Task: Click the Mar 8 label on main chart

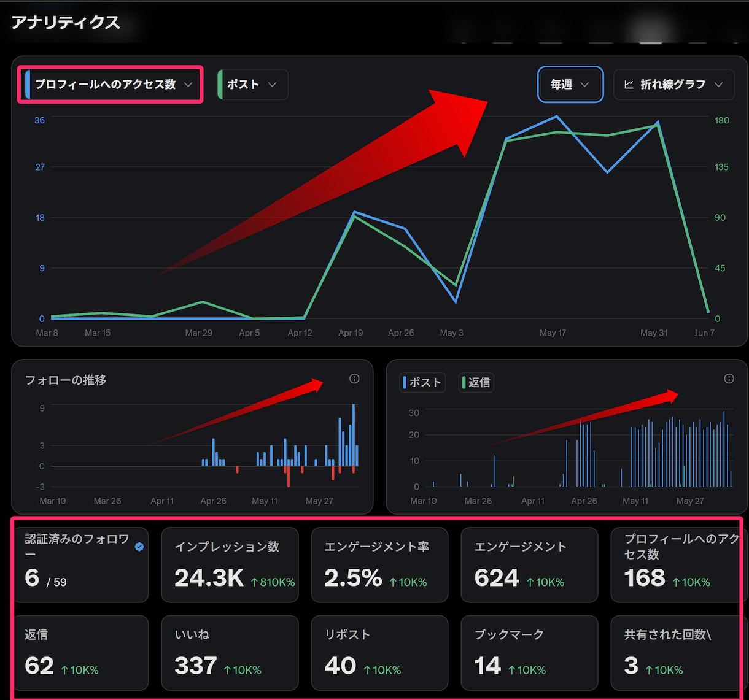Action: pyautogui.click(x=47, y=333)
